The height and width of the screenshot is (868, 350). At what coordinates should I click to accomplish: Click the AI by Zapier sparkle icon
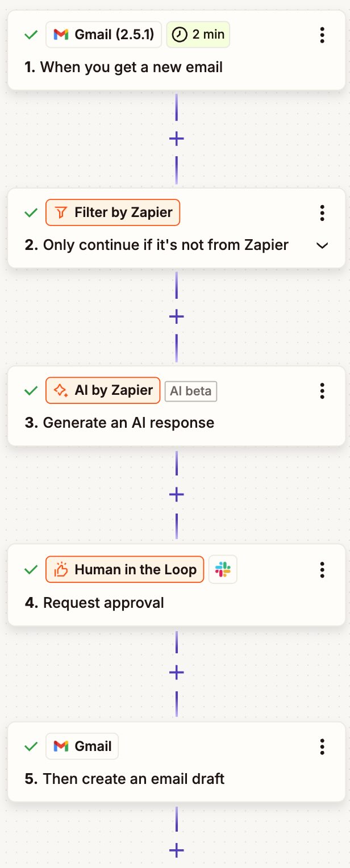pos(62,390)
